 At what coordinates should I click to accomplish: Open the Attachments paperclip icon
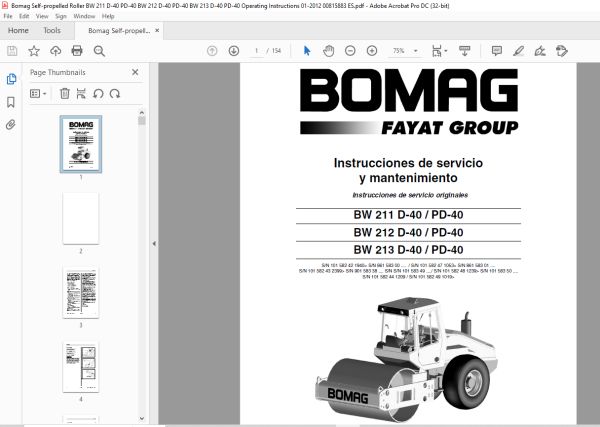[11, 125]
